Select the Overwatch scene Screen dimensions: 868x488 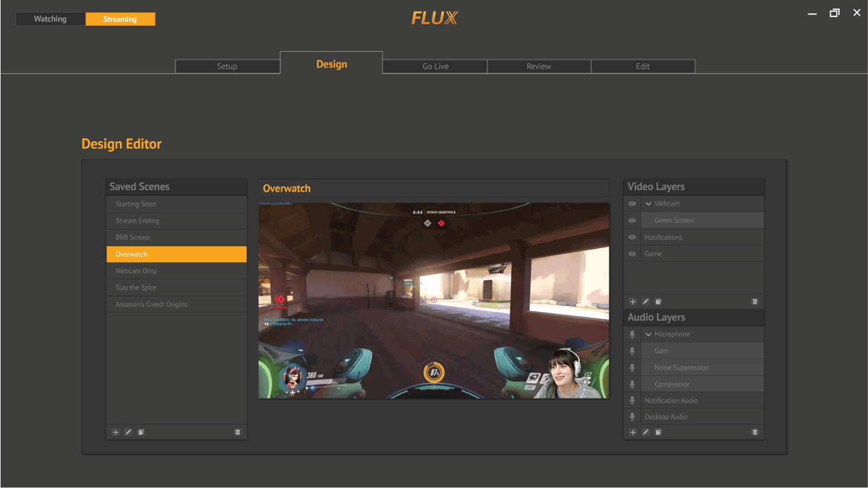coord(177,254)
